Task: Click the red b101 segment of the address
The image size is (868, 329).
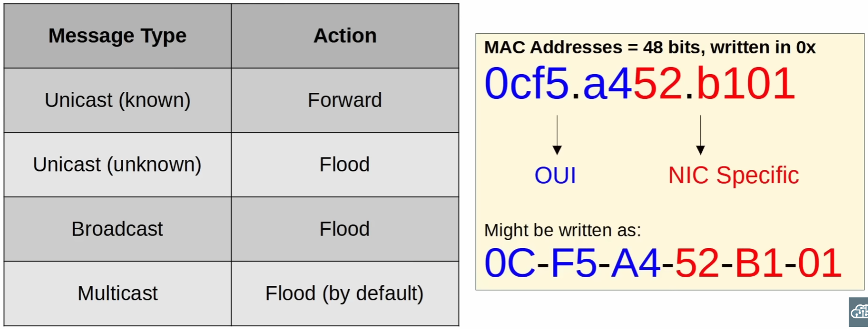Action: [x=745, y=83]
